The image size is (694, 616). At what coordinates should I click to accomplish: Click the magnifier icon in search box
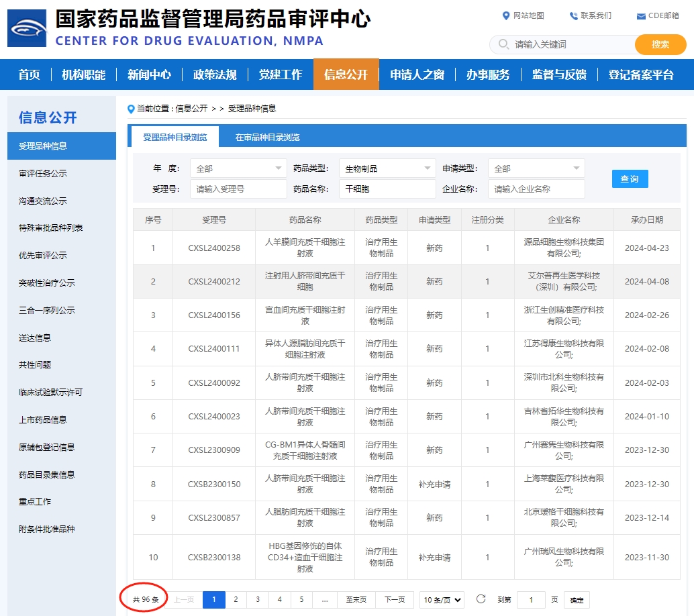(503, 44)
